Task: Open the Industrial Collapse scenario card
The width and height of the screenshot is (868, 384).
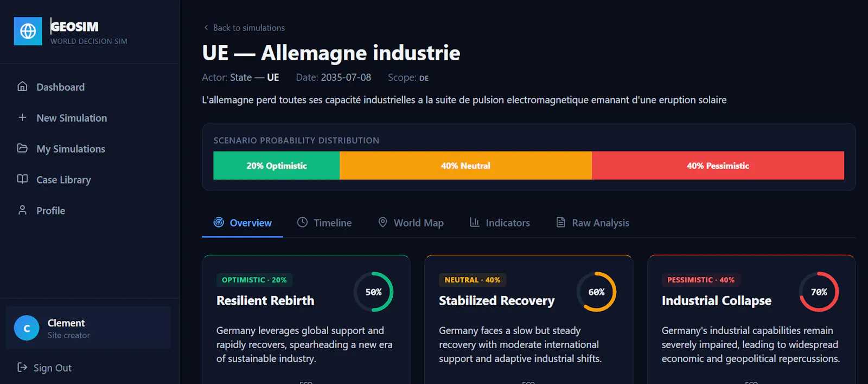Action: [x=751, y=319]
